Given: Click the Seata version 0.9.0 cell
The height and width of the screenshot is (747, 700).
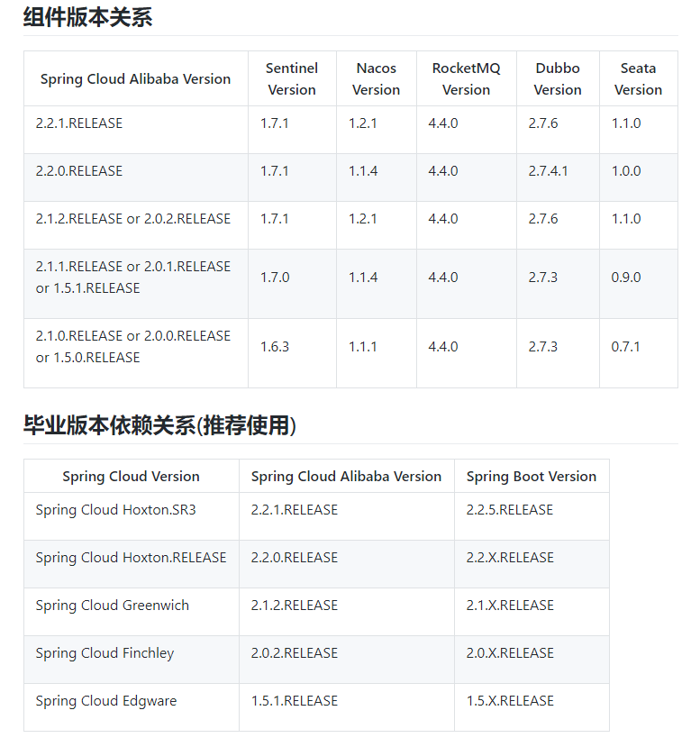Looking at the screenshot, I should point(638,284).
